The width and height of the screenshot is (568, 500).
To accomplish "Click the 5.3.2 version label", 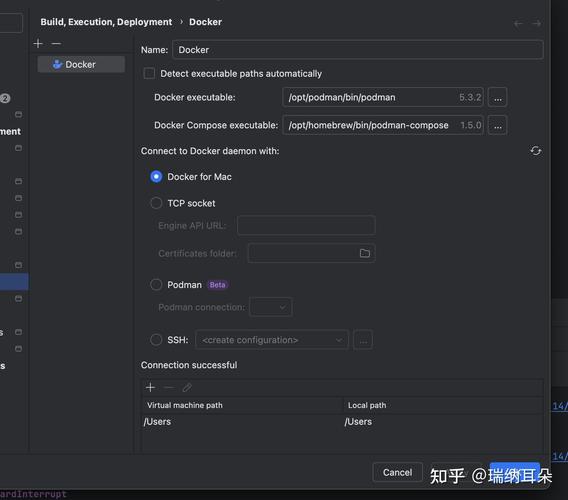I will point(470,97).
